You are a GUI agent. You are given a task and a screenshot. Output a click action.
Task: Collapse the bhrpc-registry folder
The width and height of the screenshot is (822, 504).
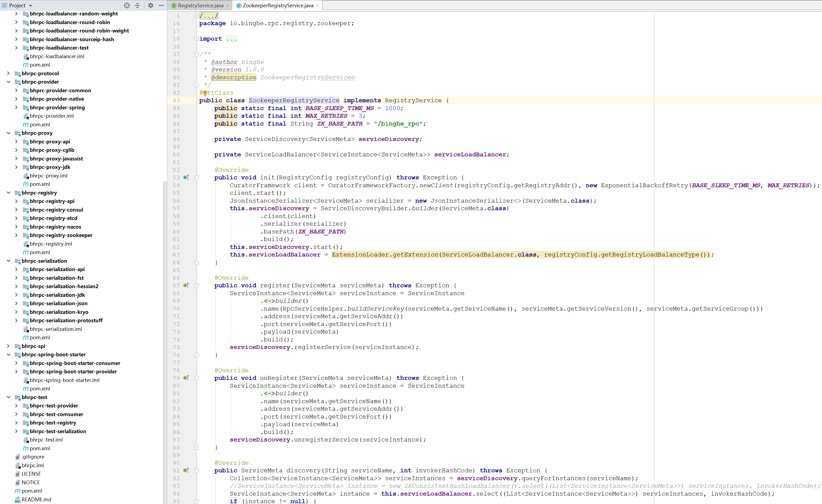[8, 193]
